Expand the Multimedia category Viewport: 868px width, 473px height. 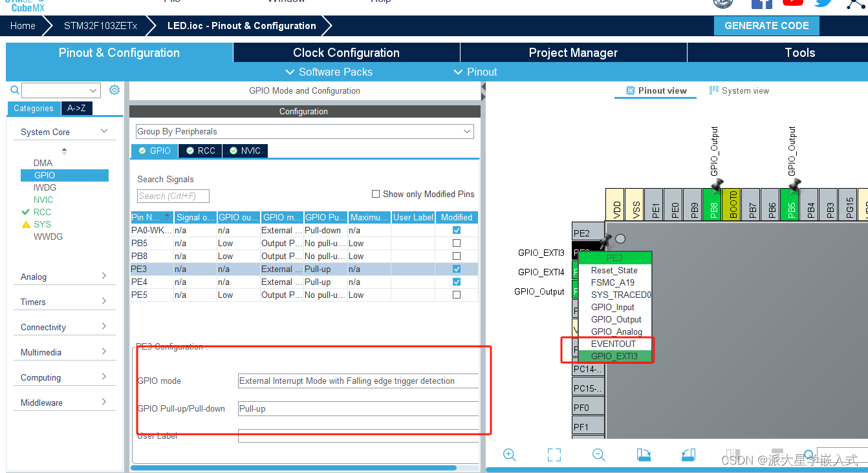point(65,352)
